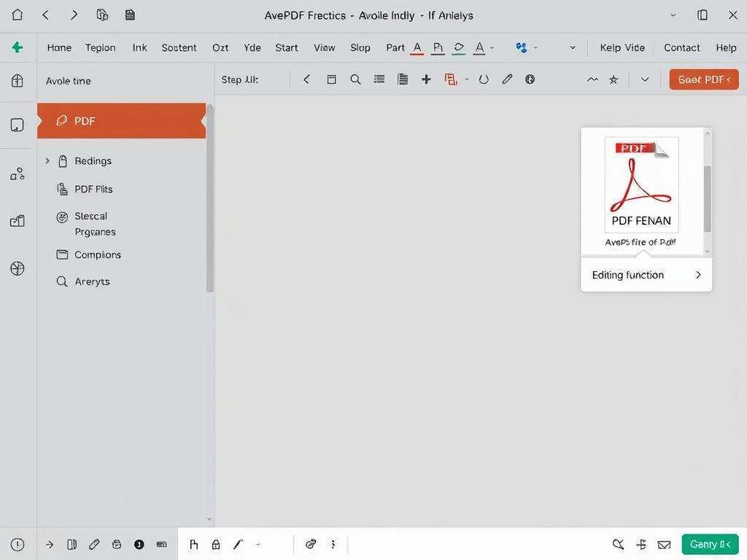Click the lock icon in bottom bar
Screen dimensions: 747x560
[216, 544]
